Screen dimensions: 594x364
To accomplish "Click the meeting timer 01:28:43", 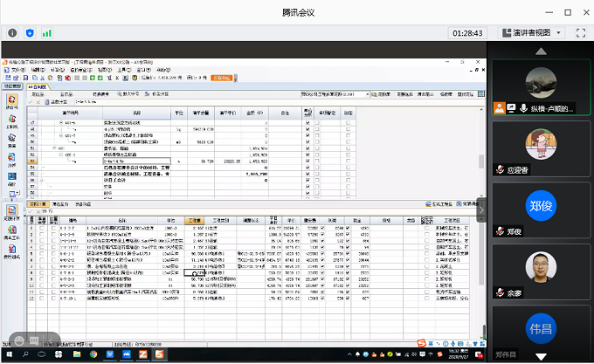I will [x=467, y=33].
